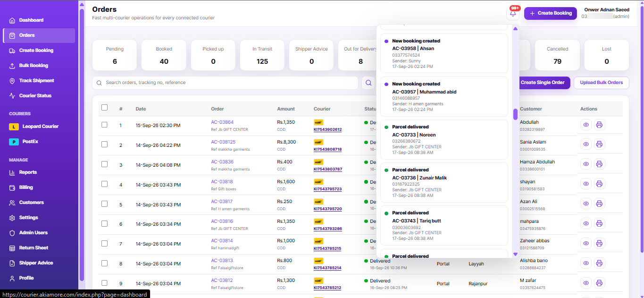View order AC-03817 eye icon

(586, 204)
